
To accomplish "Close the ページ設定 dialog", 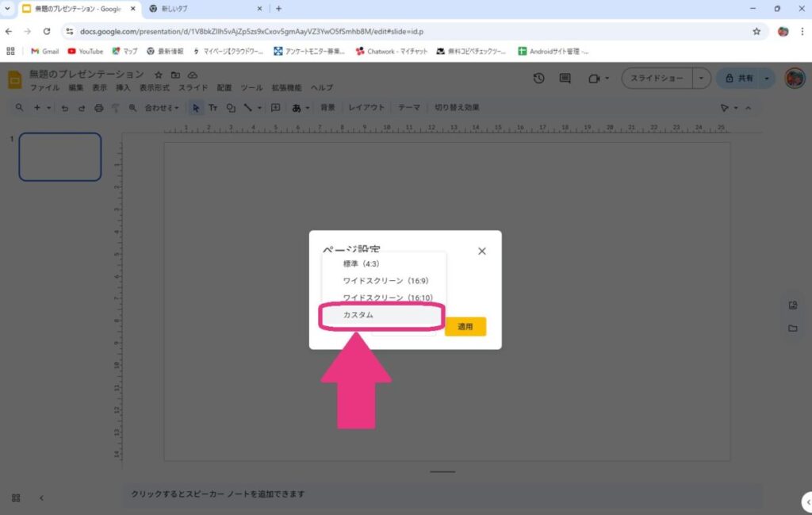I will 482,252.
